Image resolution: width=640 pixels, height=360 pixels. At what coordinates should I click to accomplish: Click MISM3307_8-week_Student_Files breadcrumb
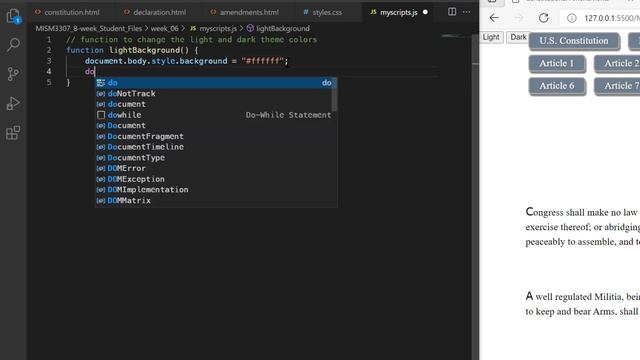coord(89,29)
